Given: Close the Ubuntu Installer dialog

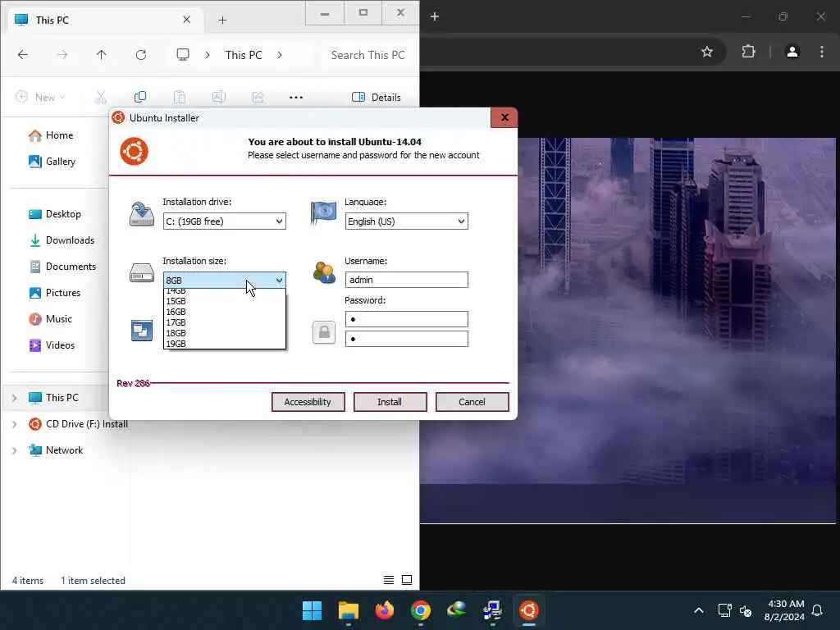Looking at the screenshot, I should (504, 117).
